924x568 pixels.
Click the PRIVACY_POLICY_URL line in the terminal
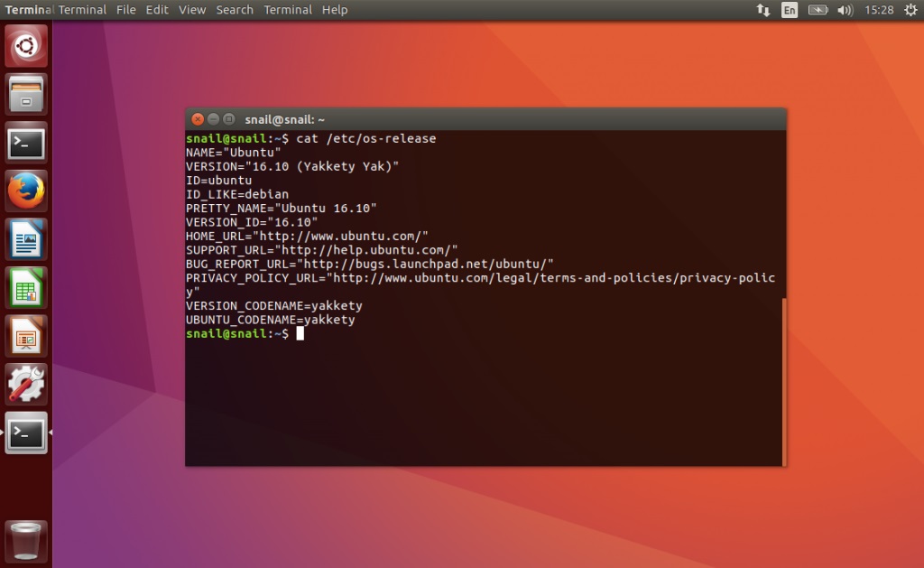pos(480,284)
